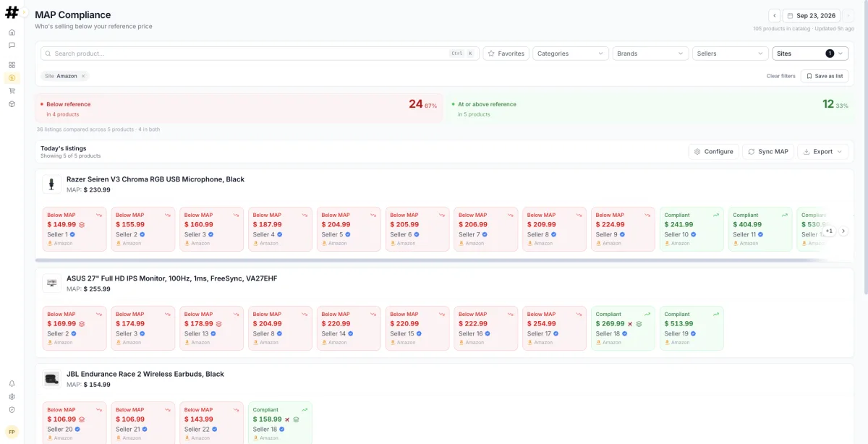The image size is (868, 444).
Task: Click the ASUS monitor product thumbnail
Action: click(x=51, y=283)
